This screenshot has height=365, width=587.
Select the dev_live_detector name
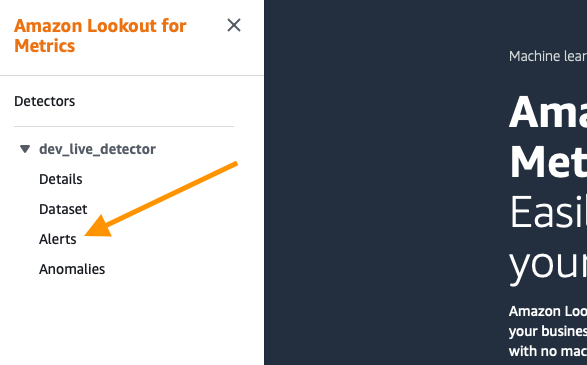pyautogui.click(x=97, y=149)
